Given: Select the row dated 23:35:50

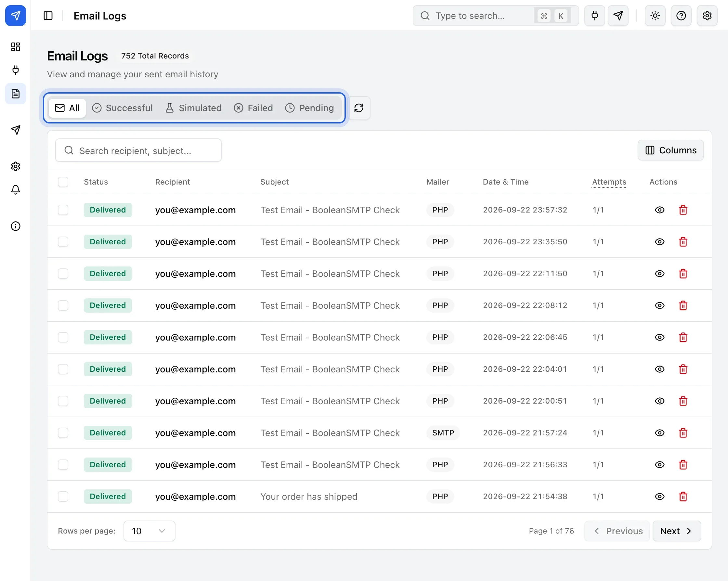Looking at the screenshot, I should click(x=63, y=242).
